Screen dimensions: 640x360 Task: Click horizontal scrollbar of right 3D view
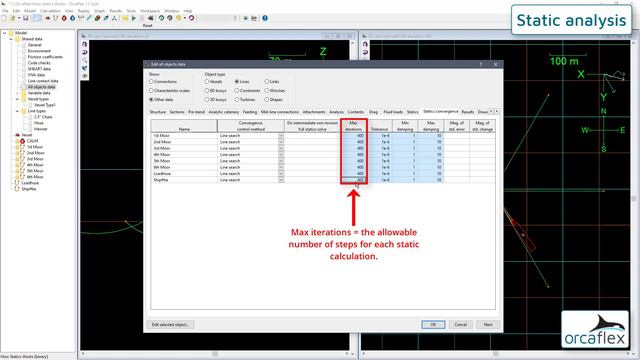(x=496, y=354)
